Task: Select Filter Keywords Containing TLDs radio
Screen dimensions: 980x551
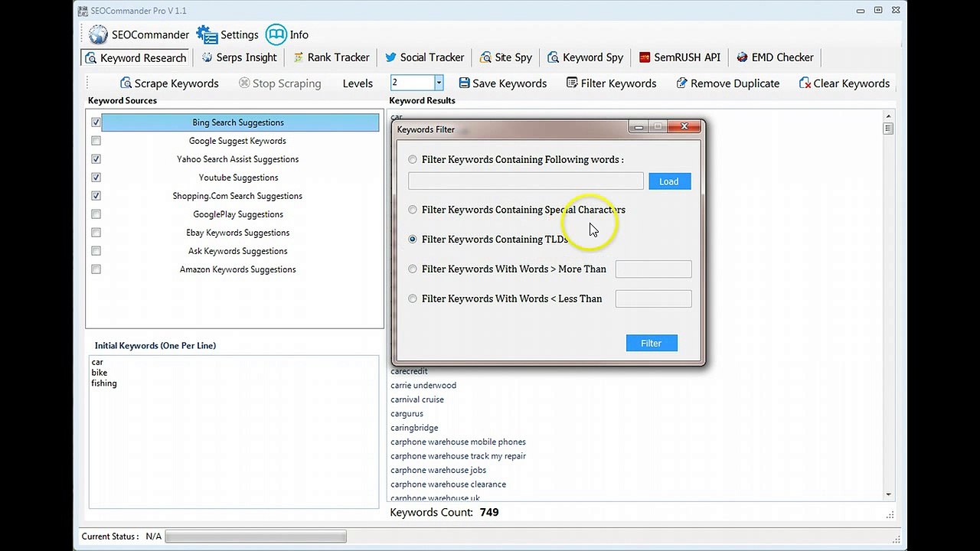Action: 413,240
